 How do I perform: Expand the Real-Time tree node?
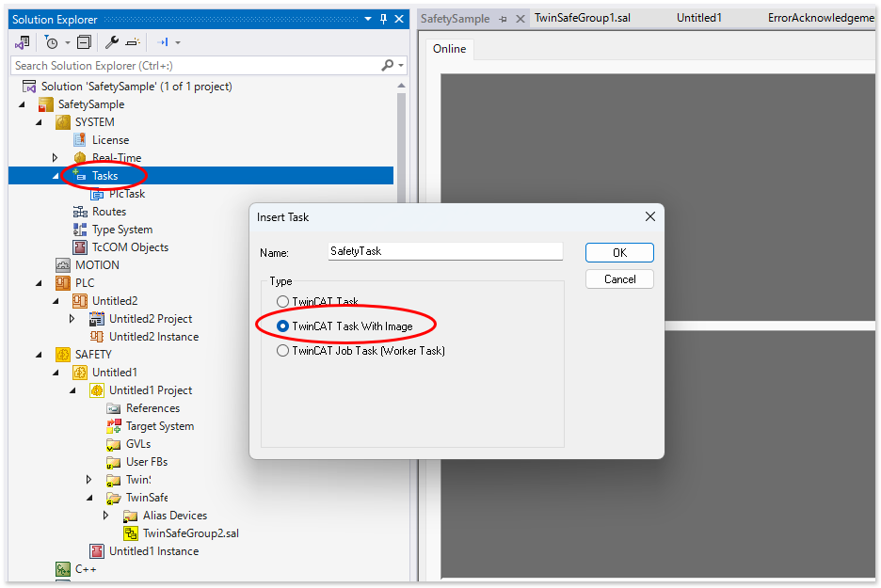[55, 158]
